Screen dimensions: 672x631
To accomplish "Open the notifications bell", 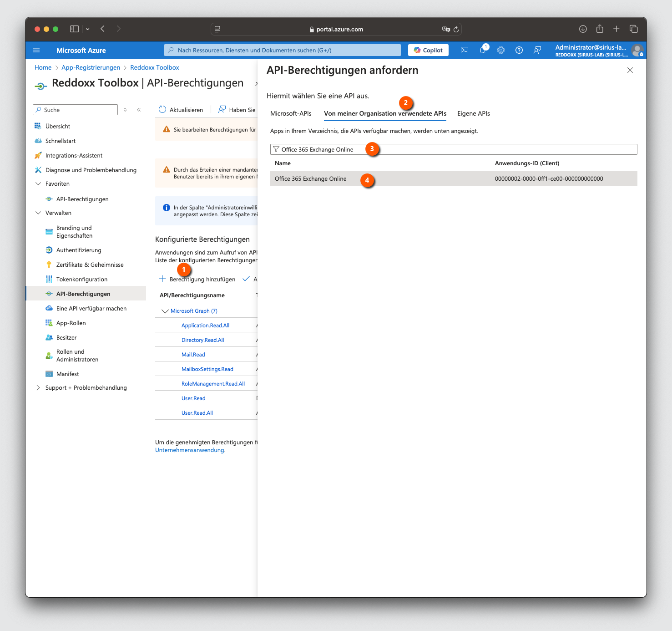I will click(x=483, y=50).
